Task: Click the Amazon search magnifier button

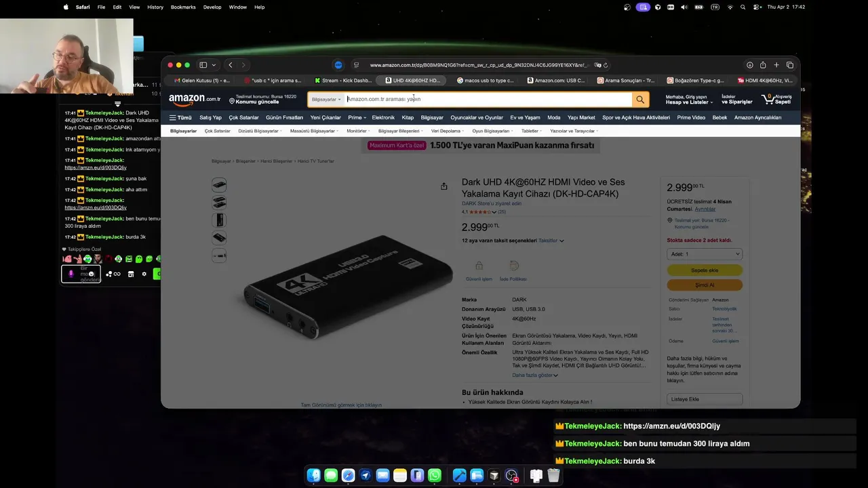Action: 639,100
